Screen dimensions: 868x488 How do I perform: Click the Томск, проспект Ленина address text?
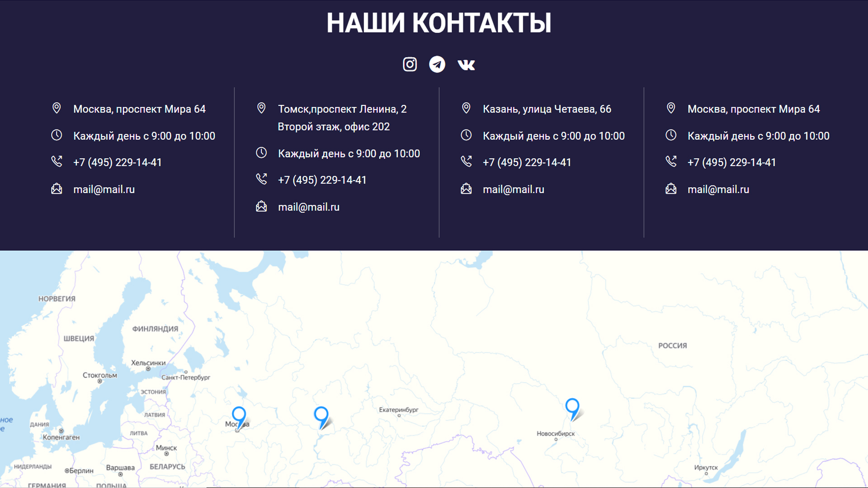tap(342, 109)
